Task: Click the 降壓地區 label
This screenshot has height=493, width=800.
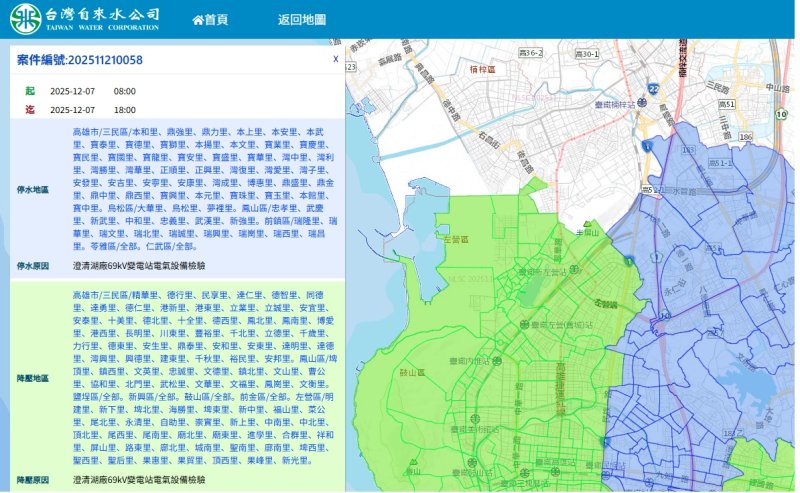Action: pyautogui.click(x=33, y=378)
